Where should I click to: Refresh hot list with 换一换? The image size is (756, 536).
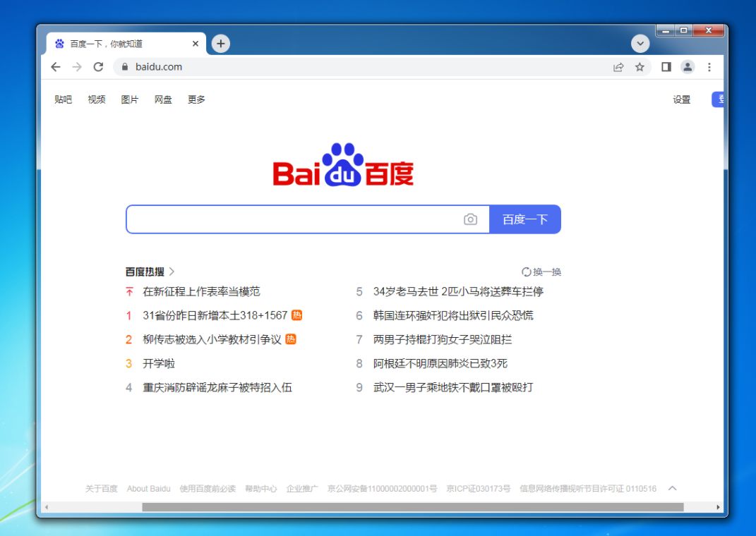(x=541, y=272)
